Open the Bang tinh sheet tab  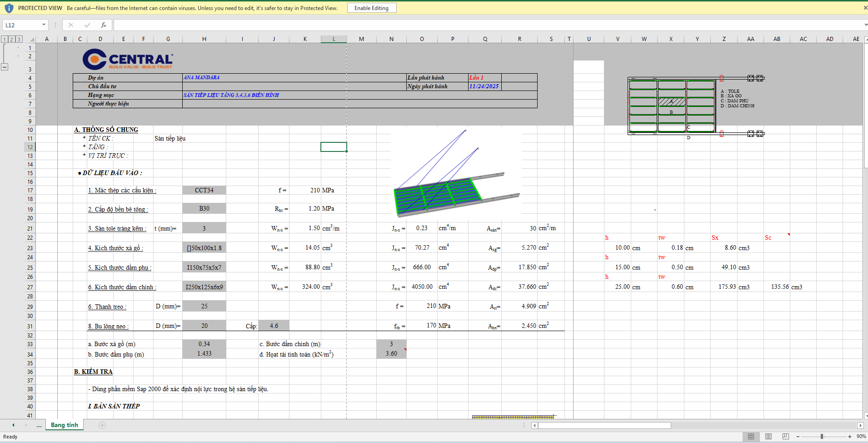[64, 425]
